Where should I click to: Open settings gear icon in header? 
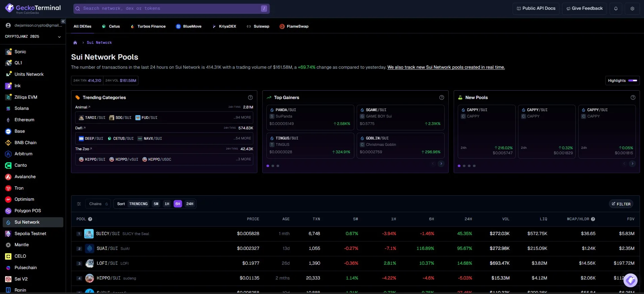632,8
